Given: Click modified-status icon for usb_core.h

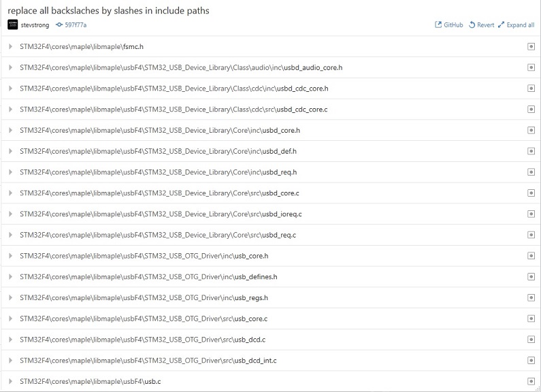Looking at the screenshot, I should pyautogui.click(x=531, y=256).
